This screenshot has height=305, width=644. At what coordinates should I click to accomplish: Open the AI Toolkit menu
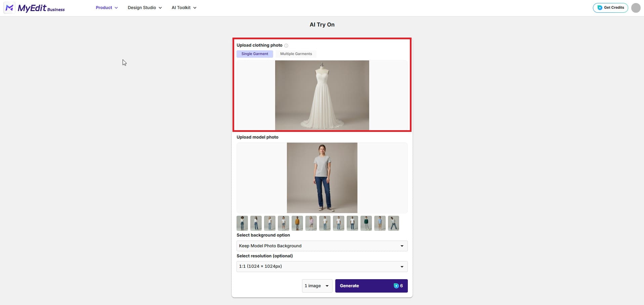pos(183,7)
